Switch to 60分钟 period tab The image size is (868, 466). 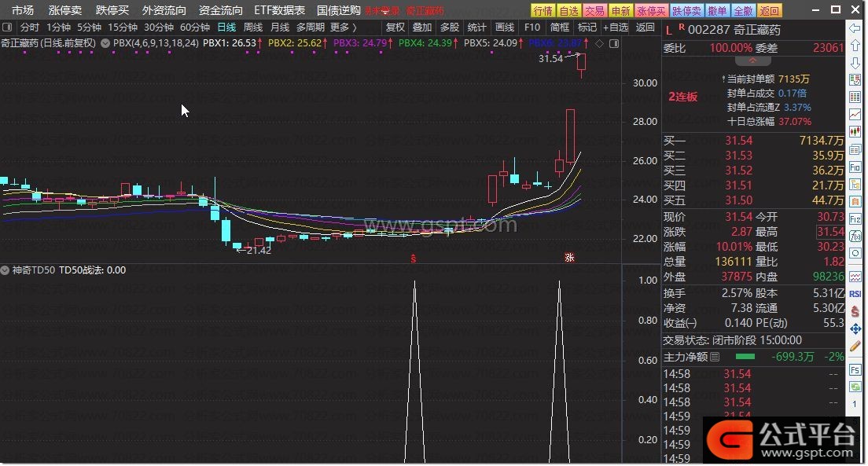pyautogui.click(x=195, y=28)
